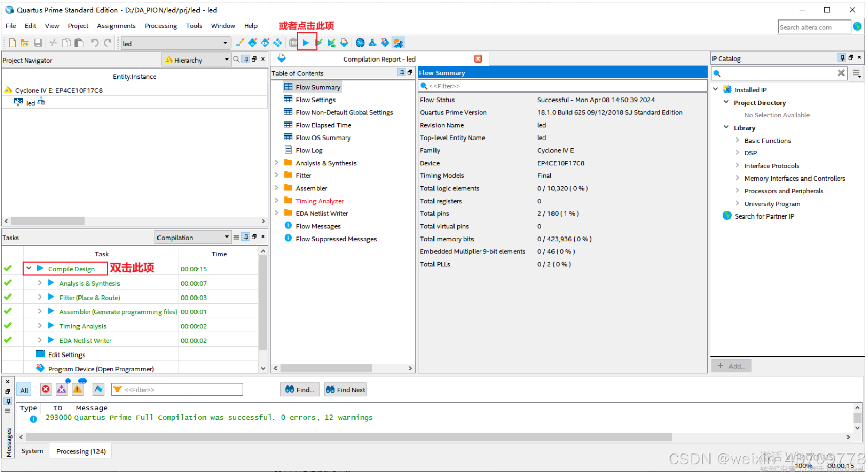This screenshot has width=868, height=474.
Task: Click the highlighted Platform Designer toolbar icon
Action: point(398,43)
